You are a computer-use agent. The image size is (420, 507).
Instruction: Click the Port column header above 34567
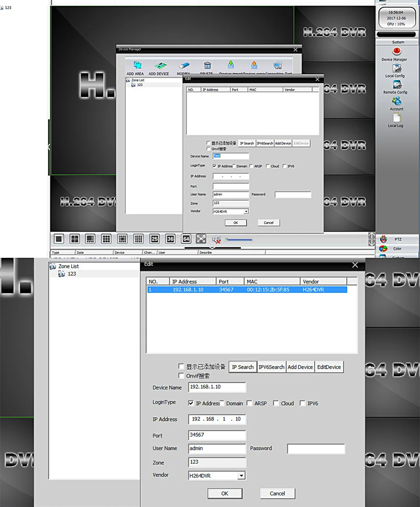230,282
